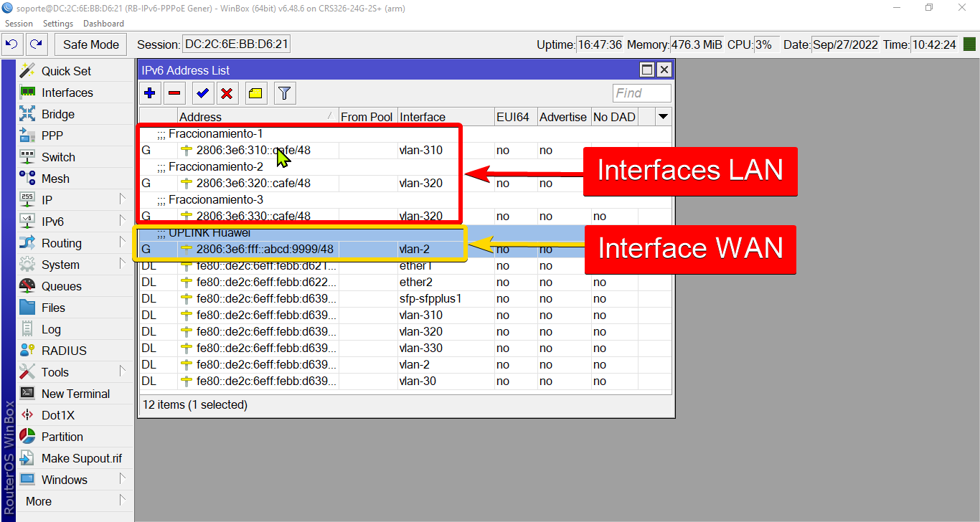Click the Memory value 476.3 MiB

697,44
